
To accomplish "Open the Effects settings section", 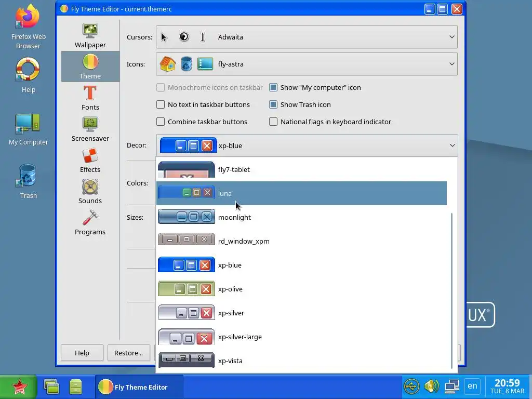I will pyautogui.click(x=90, y=160).
